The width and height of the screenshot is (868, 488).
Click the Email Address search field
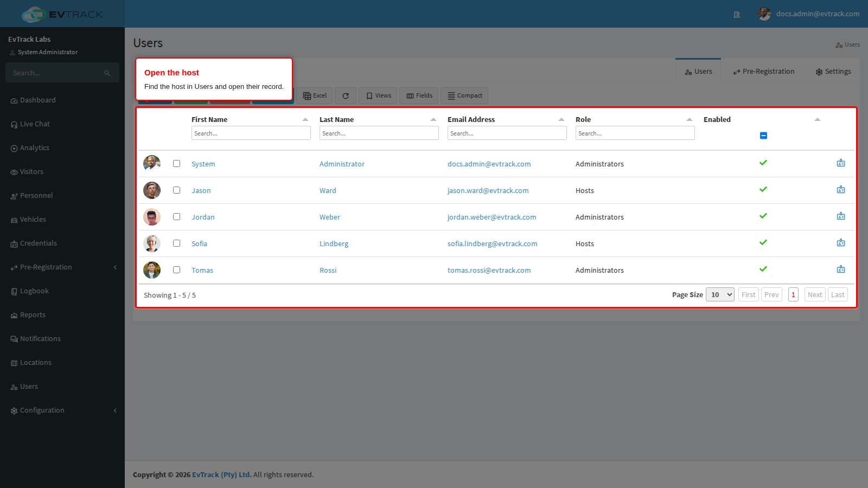click(507, 133)
